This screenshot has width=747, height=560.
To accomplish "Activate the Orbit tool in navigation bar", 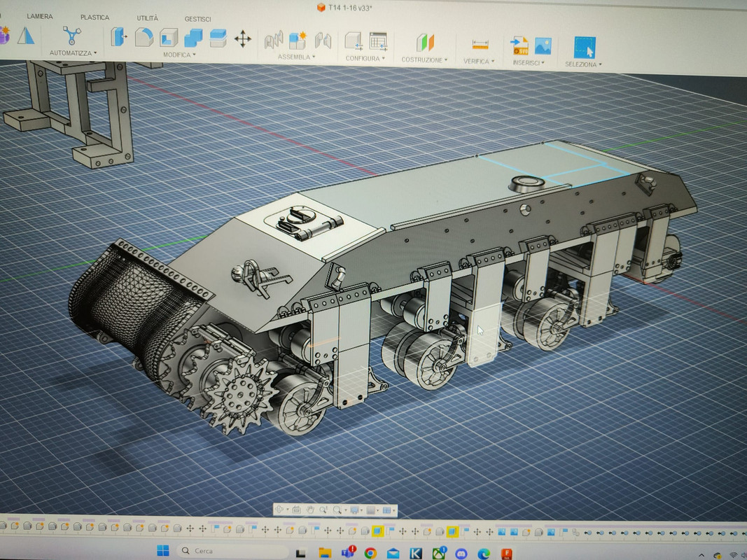I will [279, 509].
